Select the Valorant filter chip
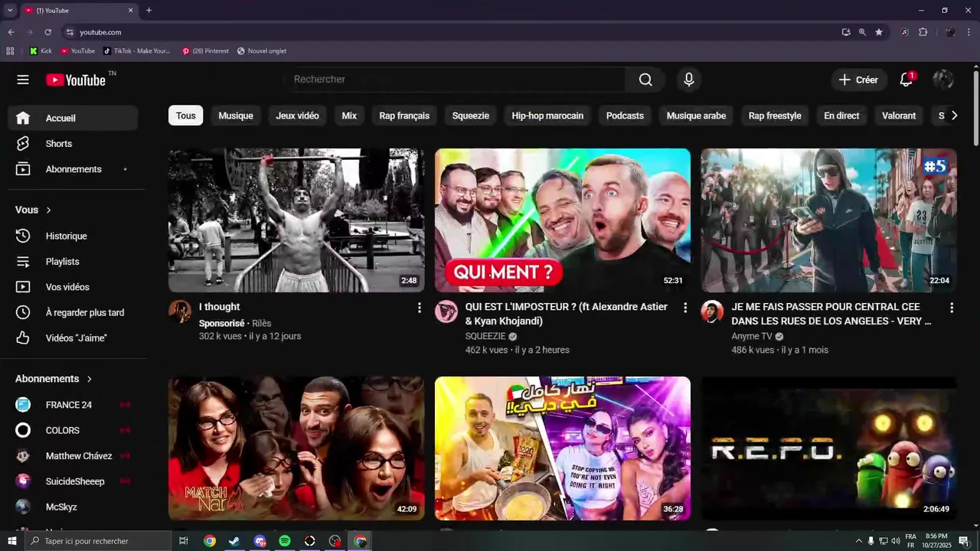Screen dimensions: 980x551 click(899, 116)
